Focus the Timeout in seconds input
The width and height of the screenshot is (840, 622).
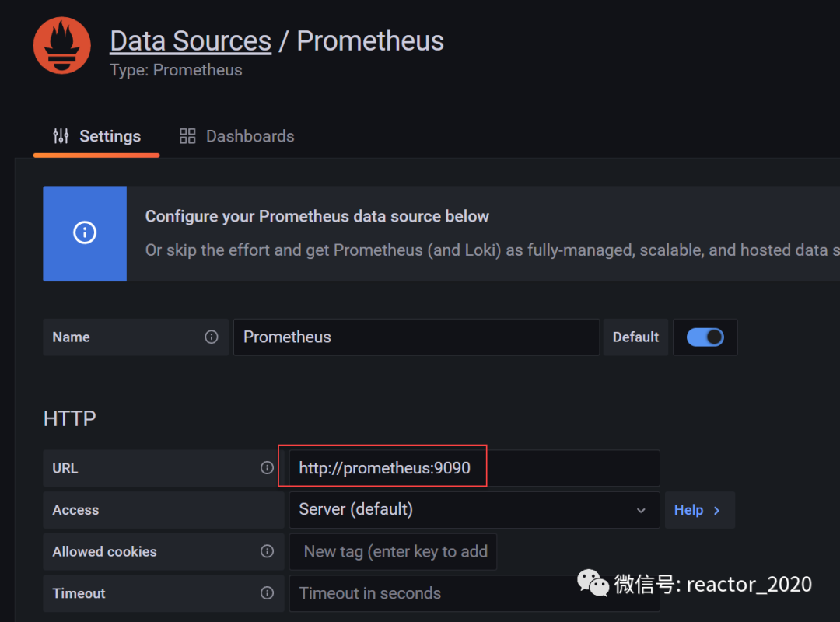[474, 593]
